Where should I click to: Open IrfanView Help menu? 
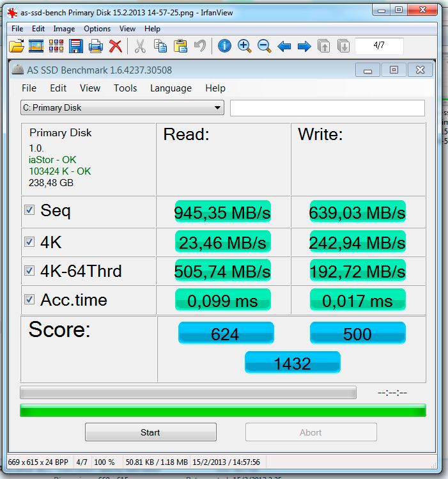coord(152,29)
